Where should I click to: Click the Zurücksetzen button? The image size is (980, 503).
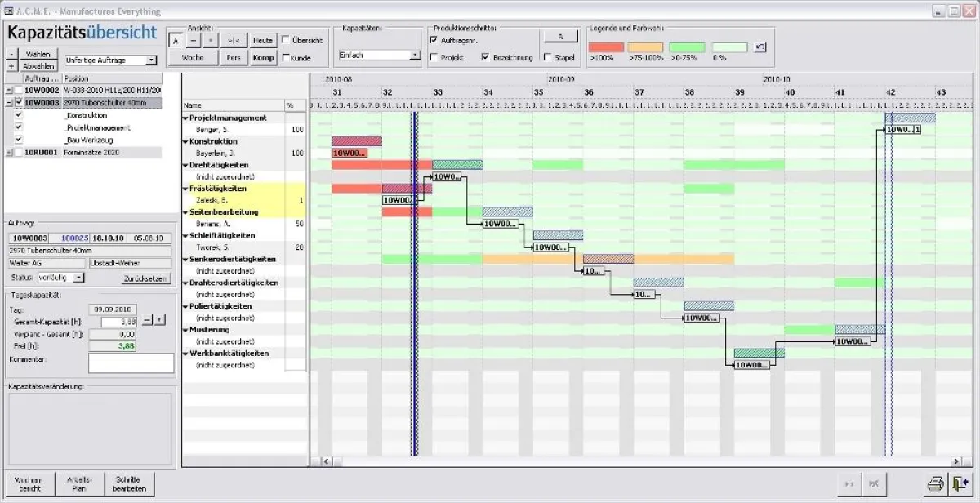tap(146, 278)
